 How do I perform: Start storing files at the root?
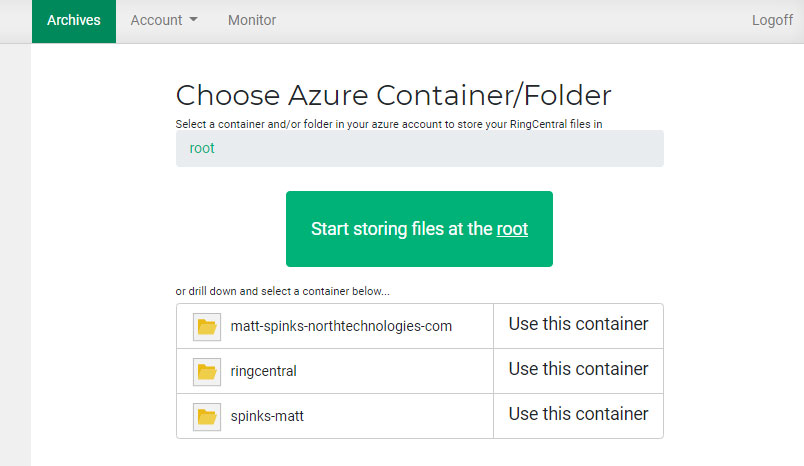(419, 229)
